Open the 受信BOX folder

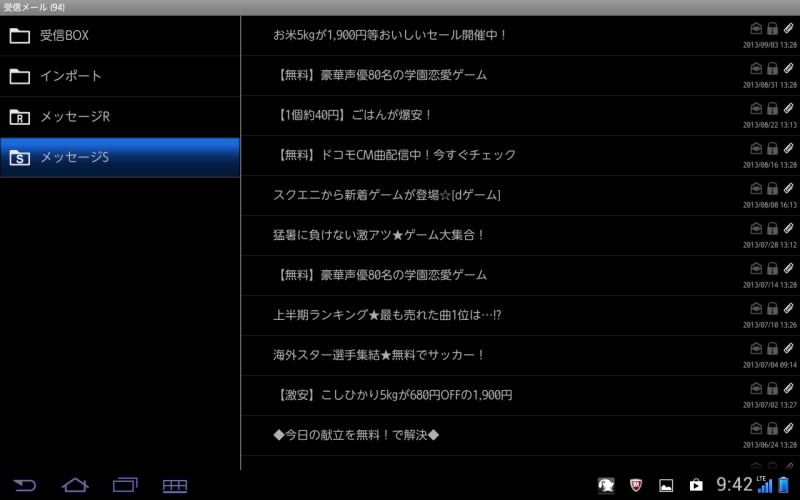tap(120, 35)
